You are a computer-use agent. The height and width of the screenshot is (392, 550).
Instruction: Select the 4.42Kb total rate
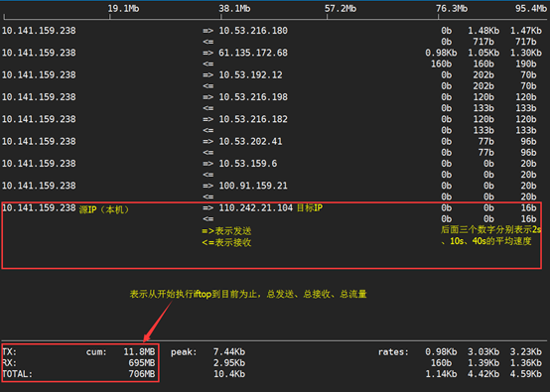point(483,374)
